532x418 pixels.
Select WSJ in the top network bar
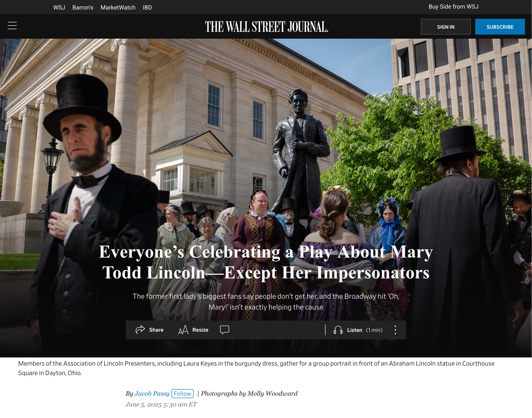pyautogui.click(x=59, y=7)
